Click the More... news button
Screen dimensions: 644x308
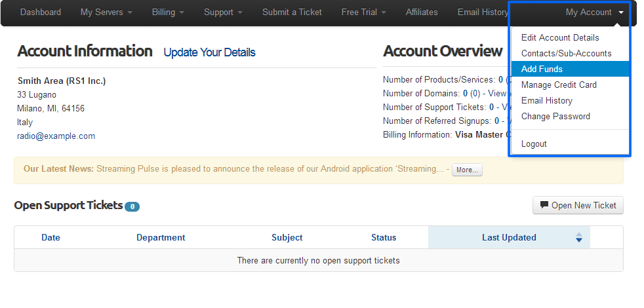(x=467, y=170)
